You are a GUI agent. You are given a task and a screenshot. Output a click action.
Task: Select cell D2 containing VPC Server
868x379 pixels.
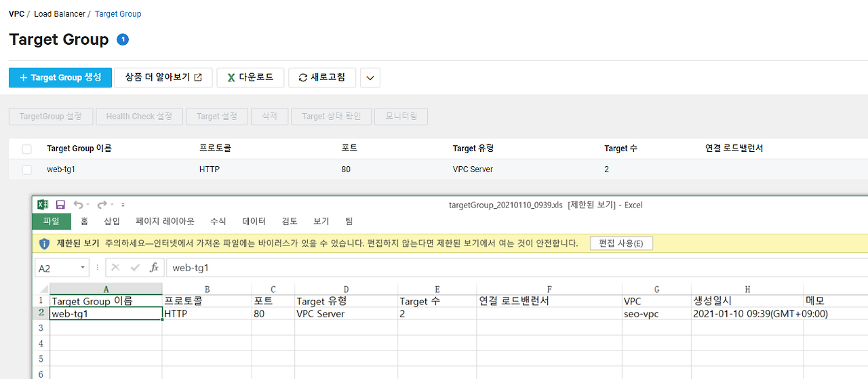[x=346, y=314]
